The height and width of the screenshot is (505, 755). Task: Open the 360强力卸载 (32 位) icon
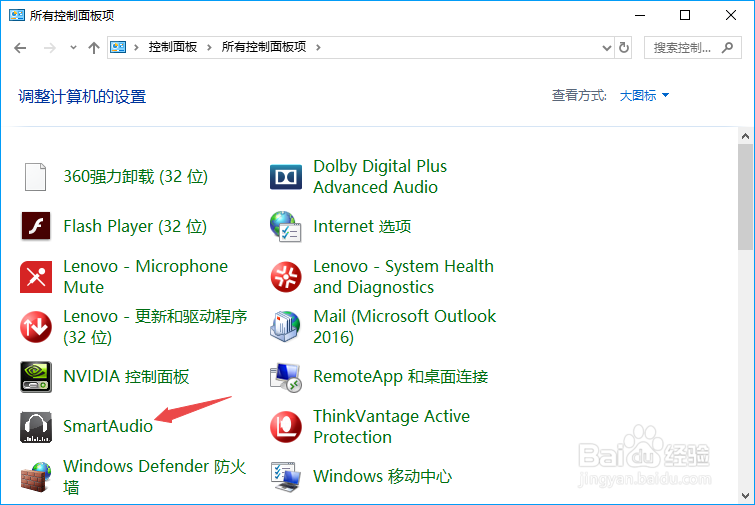coord(36,177)
